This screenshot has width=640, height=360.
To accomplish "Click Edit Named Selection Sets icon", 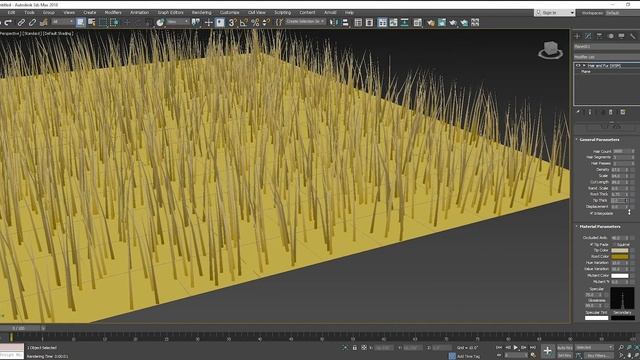I will point(279,22).
